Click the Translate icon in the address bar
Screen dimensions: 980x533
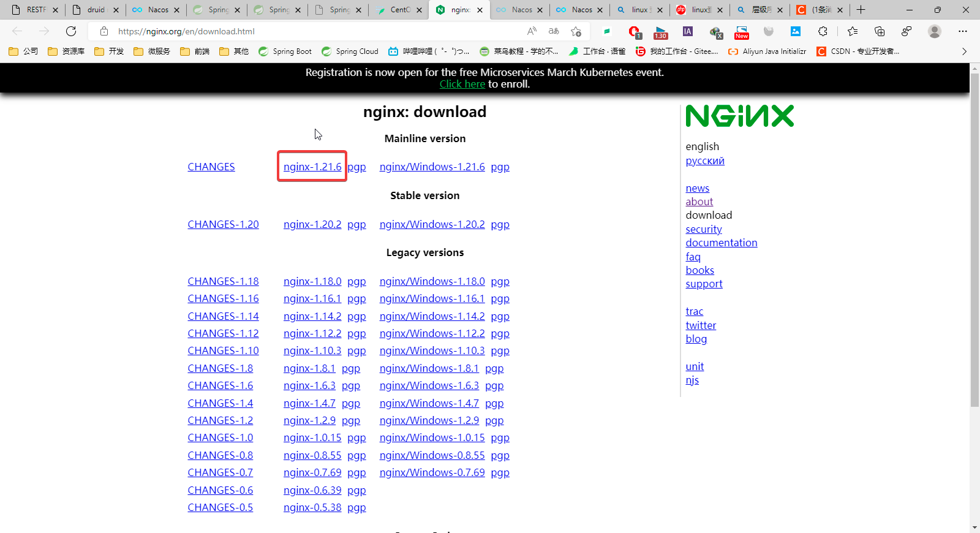coord(554,31)
